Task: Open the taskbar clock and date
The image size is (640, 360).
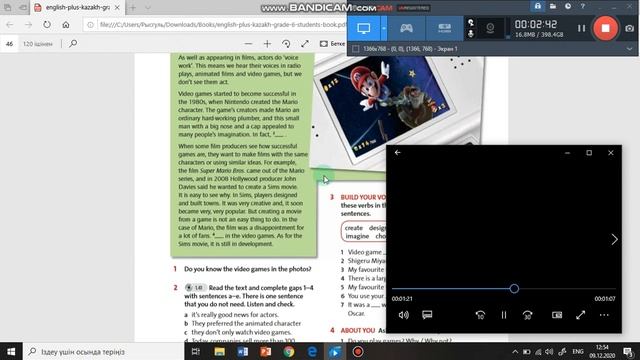Action: tap(602, 351)
